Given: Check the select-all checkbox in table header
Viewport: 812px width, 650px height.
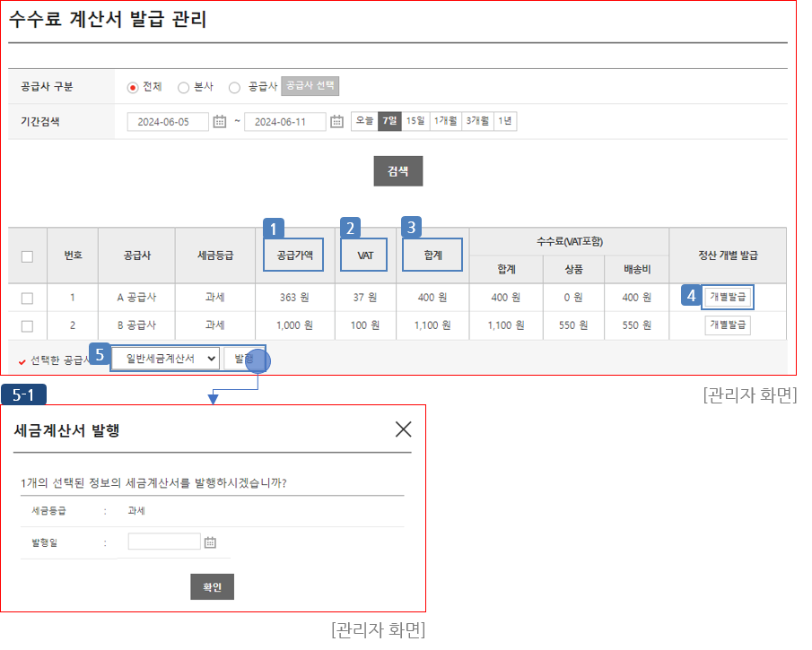Looking at the screenshot, I should click(x=27, y=256).
